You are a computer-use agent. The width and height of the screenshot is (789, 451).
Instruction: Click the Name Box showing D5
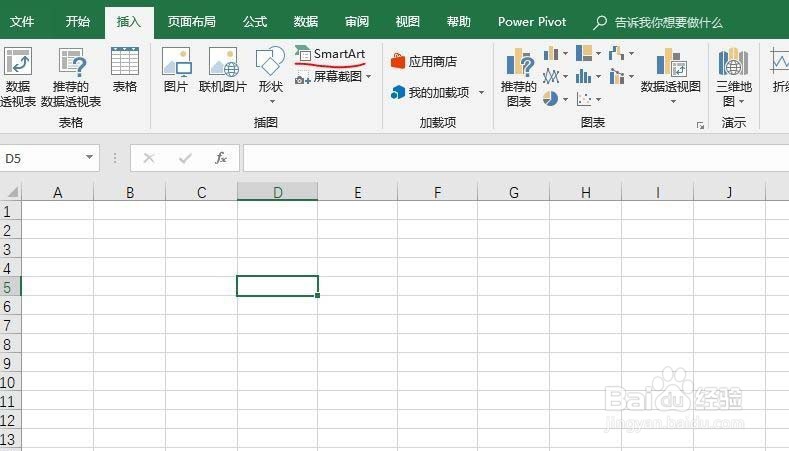point(41,158)
